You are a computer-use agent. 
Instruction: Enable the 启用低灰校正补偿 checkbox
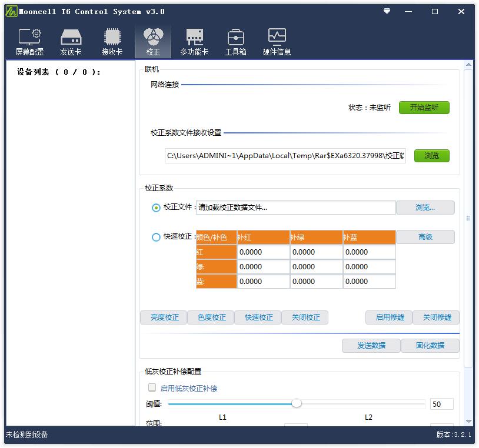click(152, 387)
